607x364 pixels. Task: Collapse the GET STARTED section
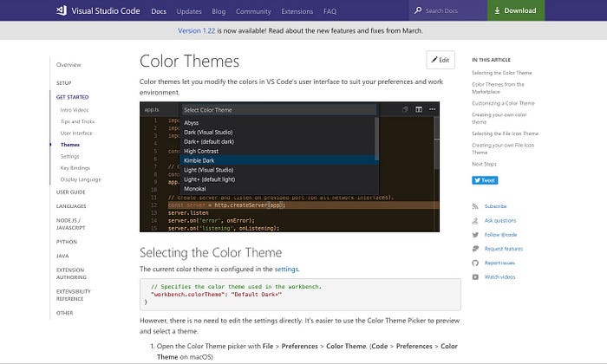click(72, 97)
